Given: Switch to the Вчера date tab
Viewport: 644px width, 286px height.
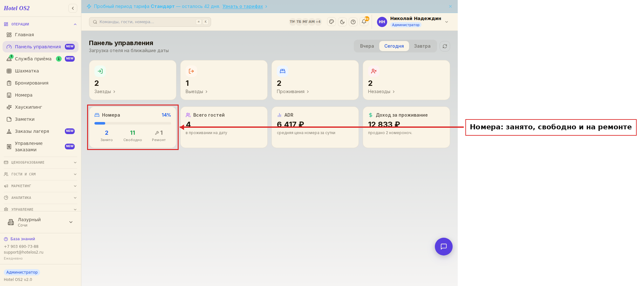Looking at the screenshot, I should 367,46.
